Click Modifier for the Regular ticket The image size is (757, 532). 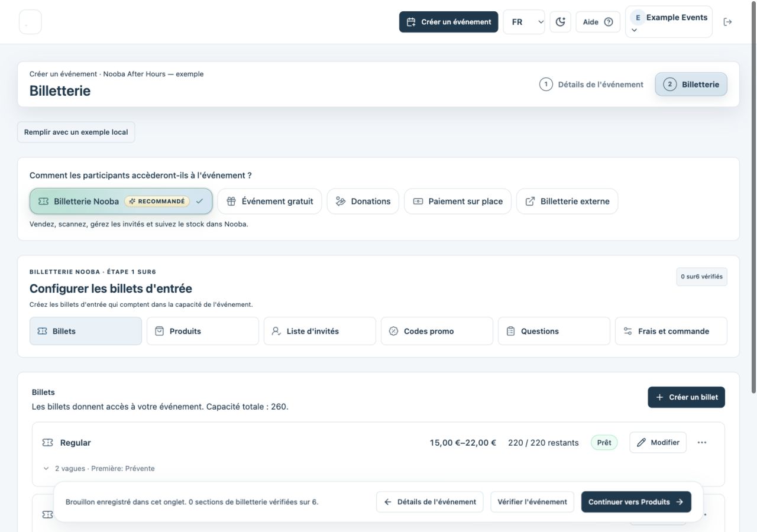pos(658,443)
